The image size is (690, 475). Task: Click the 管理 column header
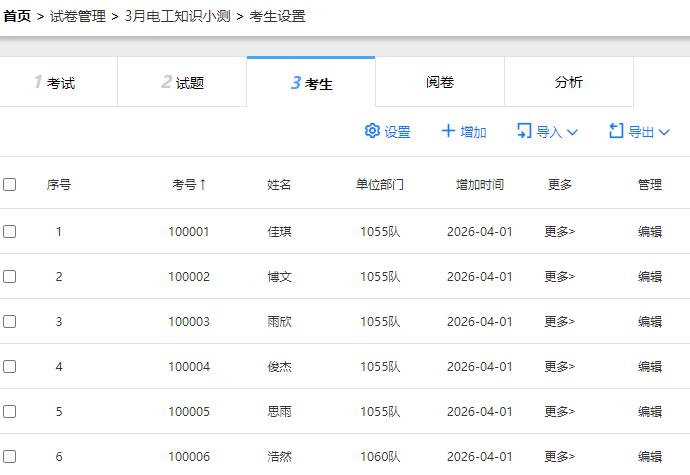pyautogui.click(x=650, y=184)
